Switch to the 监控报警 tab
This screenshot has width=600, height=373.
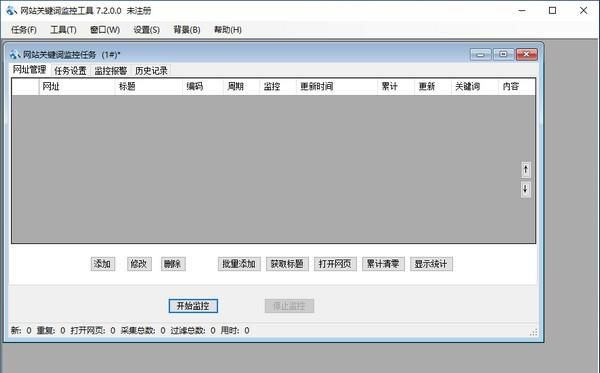click(x=111, y=71)
